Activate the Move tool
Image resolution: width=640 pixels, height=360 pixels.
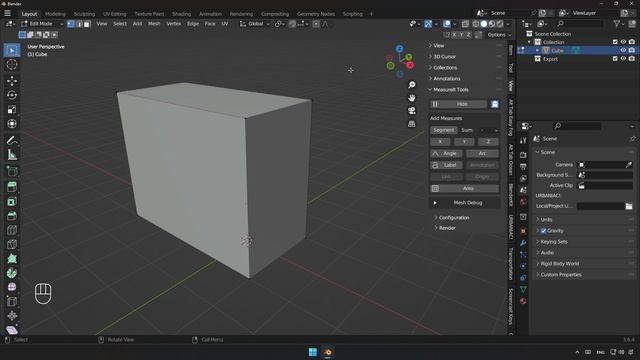tap(12, 80)
